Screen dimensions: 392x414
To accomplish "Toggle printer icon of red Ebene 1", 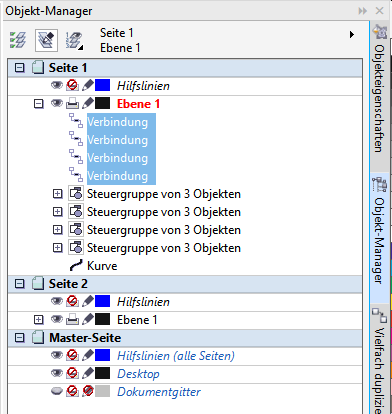I will (72, 104).
